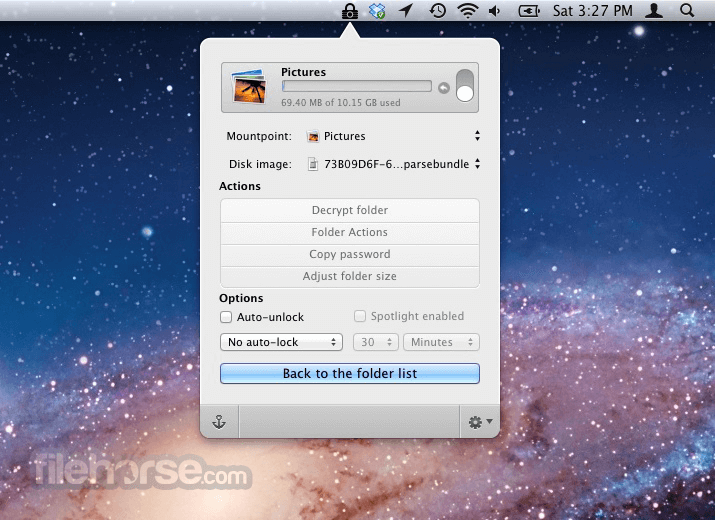Screen dimensions: 715x520
Task: Click the Pictures folder title text
Action: (x=303, y=72)
